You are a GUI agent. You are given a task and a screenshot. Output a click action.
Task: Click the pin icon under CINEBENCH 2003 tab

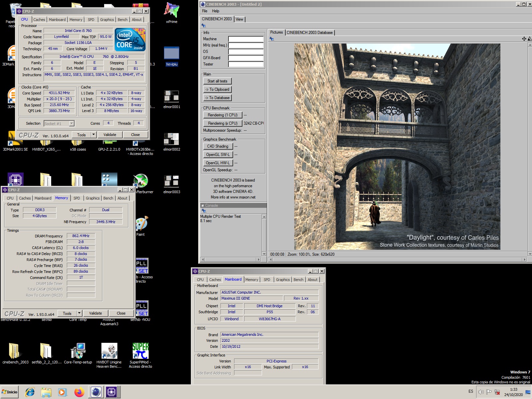pos(203,26)
